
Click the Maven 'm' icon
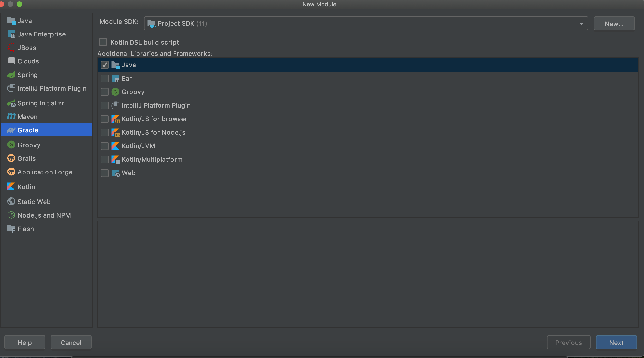[11, 116]
